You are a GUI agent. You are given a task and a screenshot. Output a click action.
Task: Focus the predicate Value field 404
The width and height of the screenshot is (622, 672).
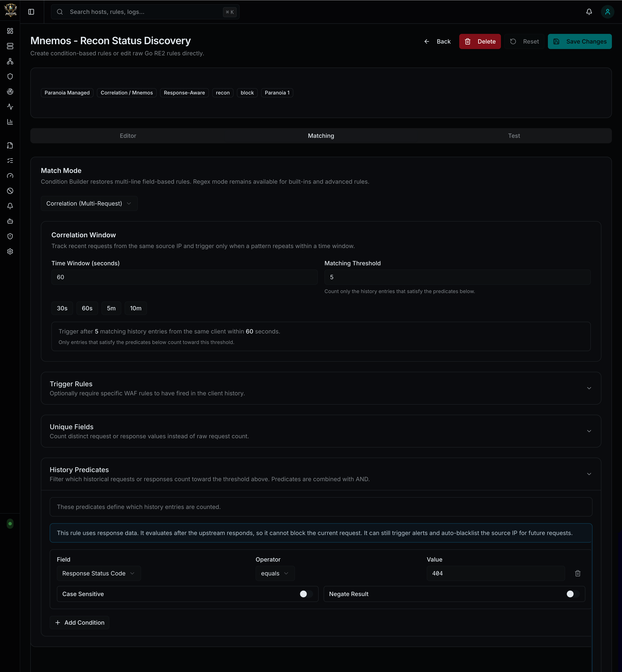point(496,573)
